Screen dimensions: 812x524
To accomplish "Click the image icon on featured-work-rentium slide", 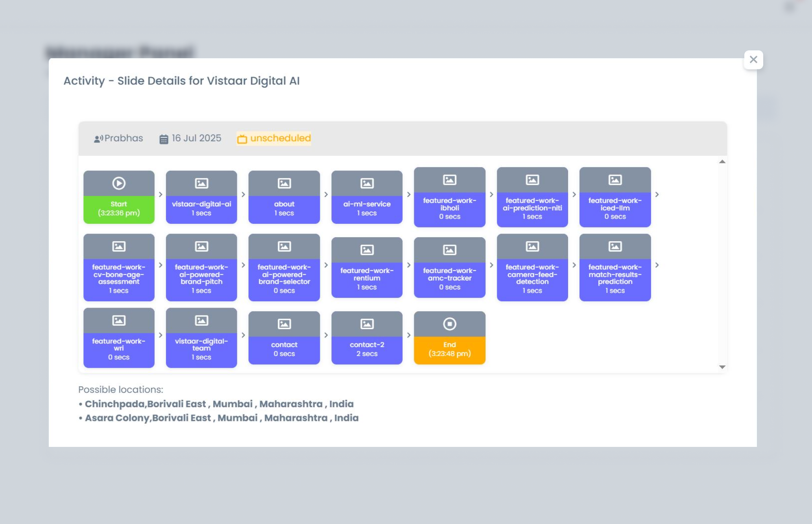I will tap(367, 250).
